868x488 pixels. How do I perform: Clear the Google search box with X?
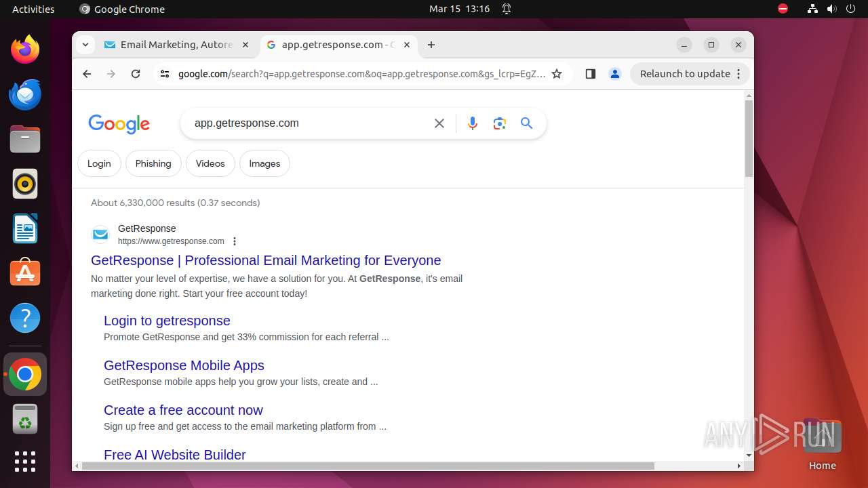click(439, 123)
